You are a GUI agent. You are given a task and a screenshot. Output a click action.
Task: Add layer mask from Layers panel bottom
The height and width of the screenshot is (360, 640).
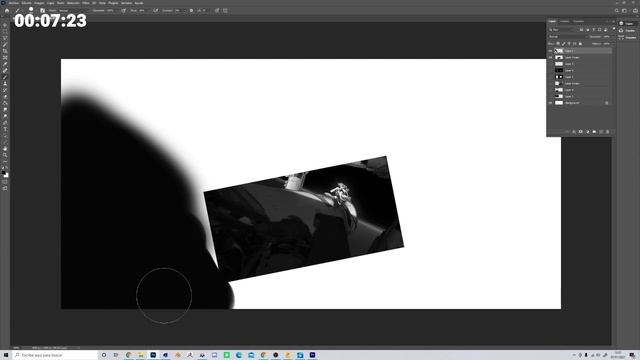(x=580, y=132)
